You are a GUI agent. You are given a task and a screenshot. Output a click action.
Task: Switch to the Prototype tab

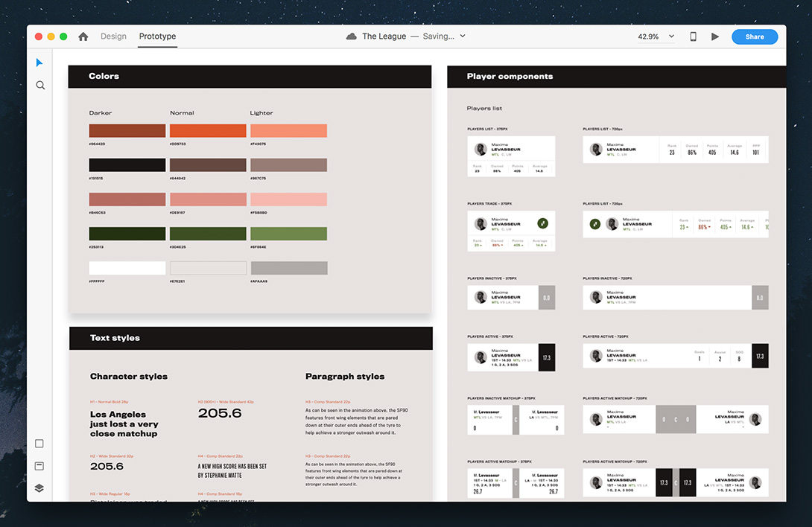point(157,36)
